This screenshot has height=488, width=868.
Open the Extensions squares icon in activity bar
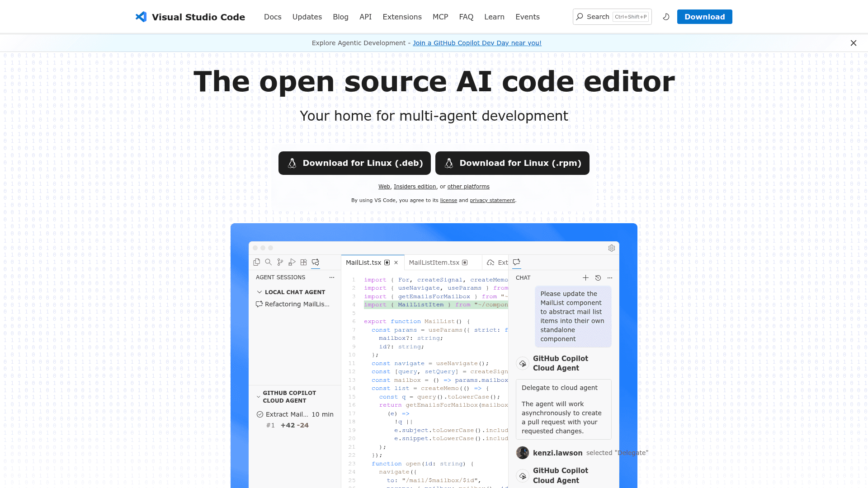point(304,262)
